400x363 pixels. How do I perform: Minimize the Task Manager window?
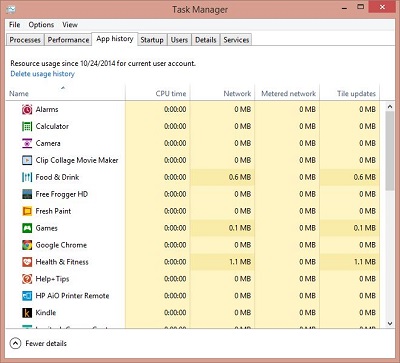point(345,7)
